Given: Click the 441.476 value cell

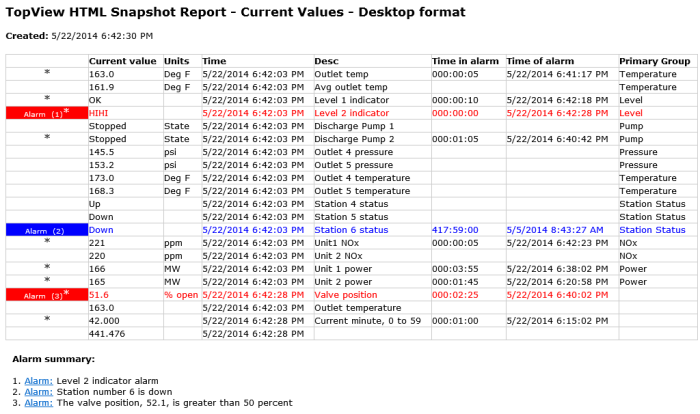Looking at the screenshot, I should pos(107,334).
